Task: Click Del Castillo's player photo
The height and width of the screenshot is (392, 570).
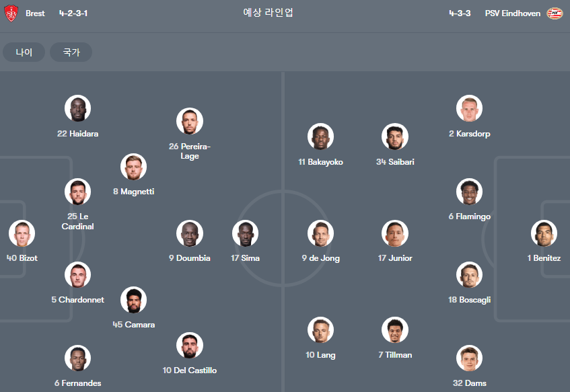Action: click(x=190, y=345)
